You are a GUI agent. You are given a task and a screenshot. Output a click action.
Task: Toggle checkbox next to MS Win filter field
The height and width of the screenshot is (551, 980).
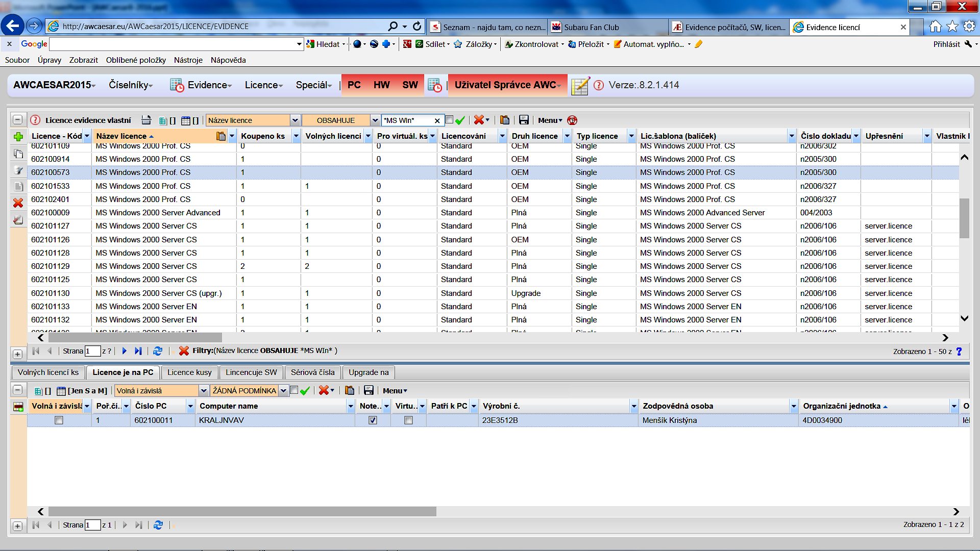coord(449,120)
